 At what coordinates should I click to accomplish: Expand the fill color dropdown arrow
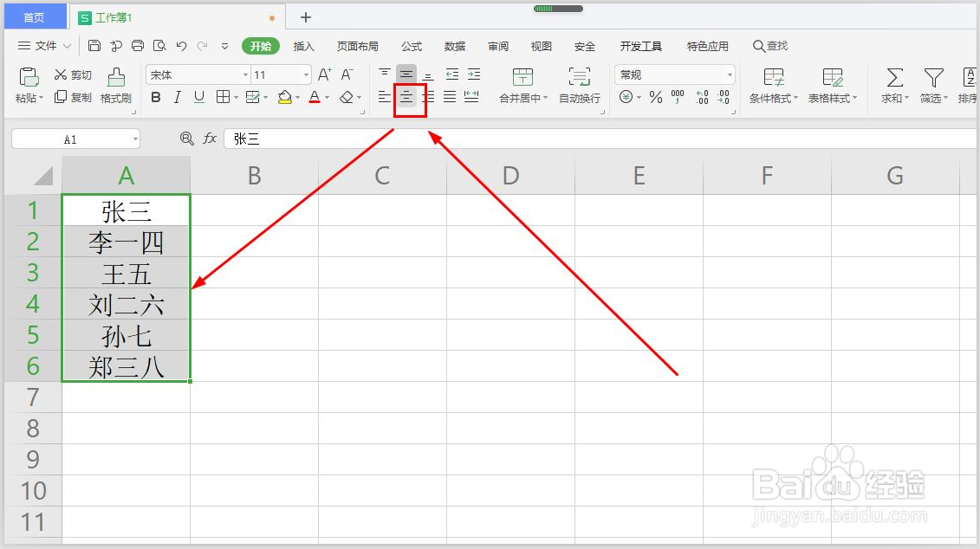click(x=297, y=98)
